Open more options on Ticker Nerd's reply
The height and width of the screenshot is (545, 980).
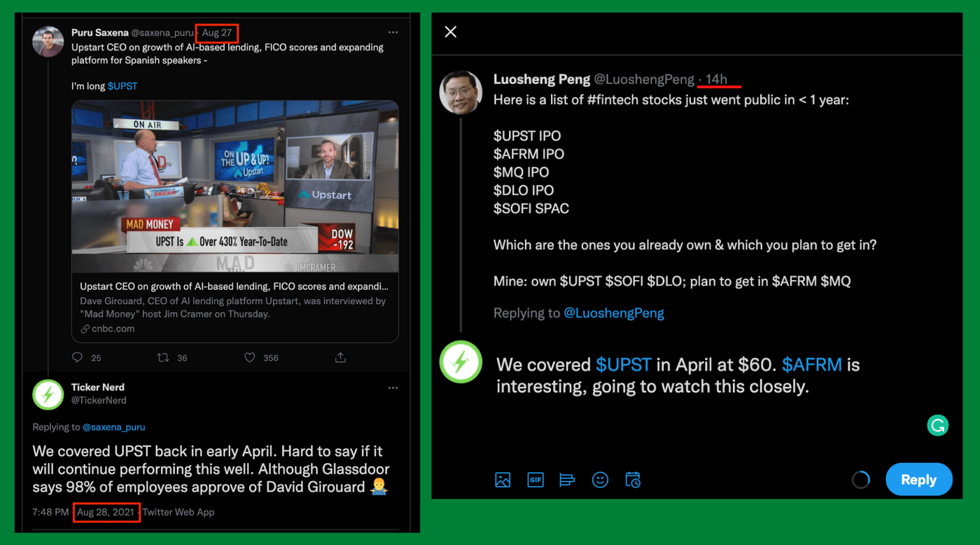pyautogui.click(x=393, y=387)
